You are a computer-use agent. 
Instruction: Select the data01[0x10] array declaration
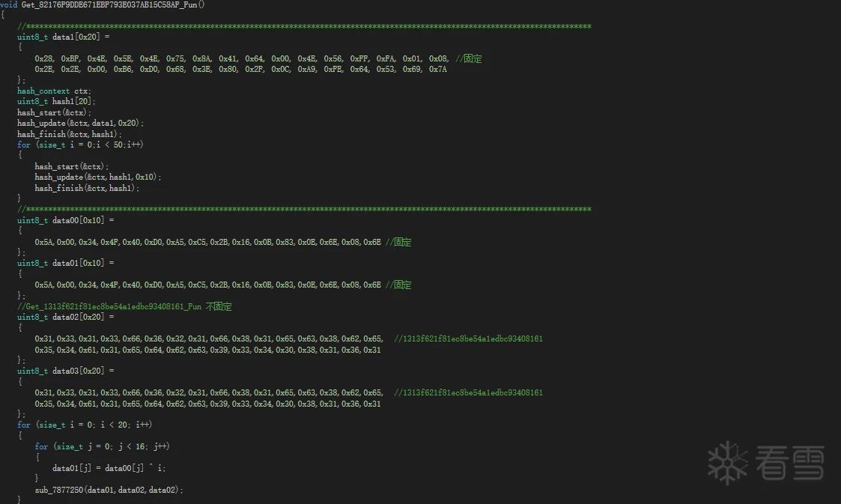[x=65, y=264]
